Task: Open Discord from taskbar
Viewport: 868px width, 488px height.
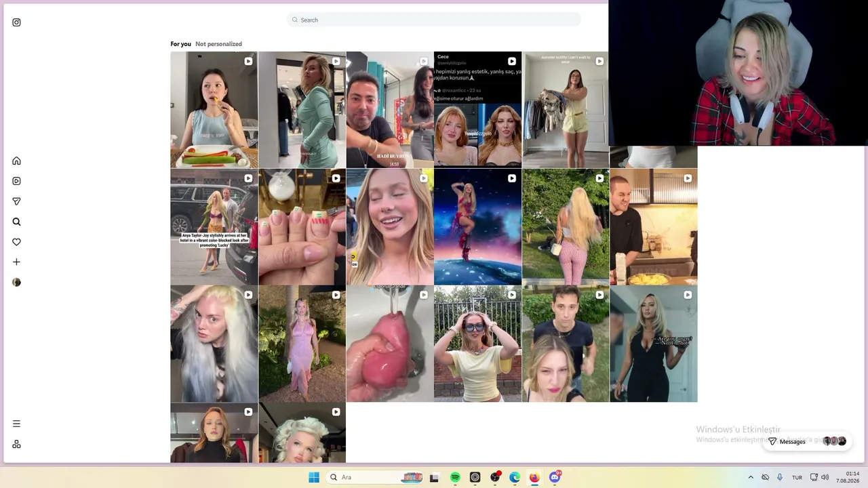Action: coord(555,477)
